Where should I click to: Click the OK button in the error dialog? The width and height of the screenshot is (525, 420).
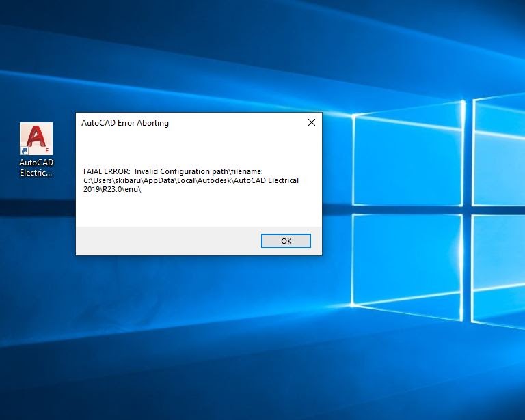(x=286, y=241)
